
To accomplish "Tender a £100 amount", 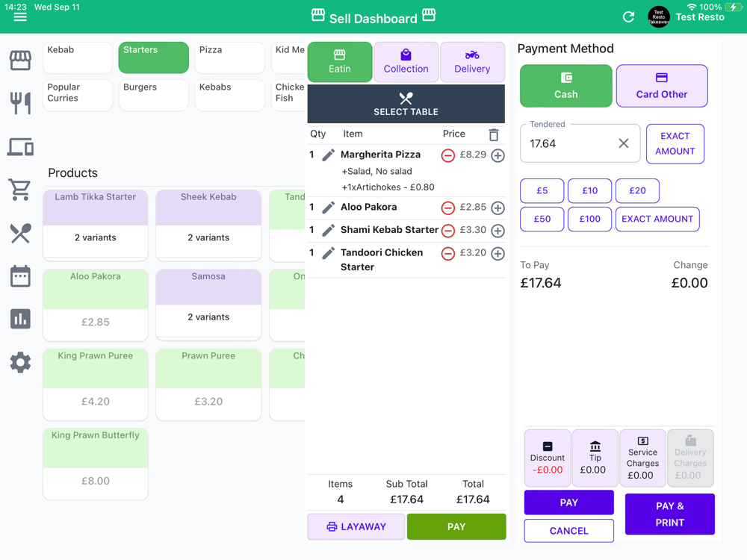I will pyautogui.click(x=590, y=219).
